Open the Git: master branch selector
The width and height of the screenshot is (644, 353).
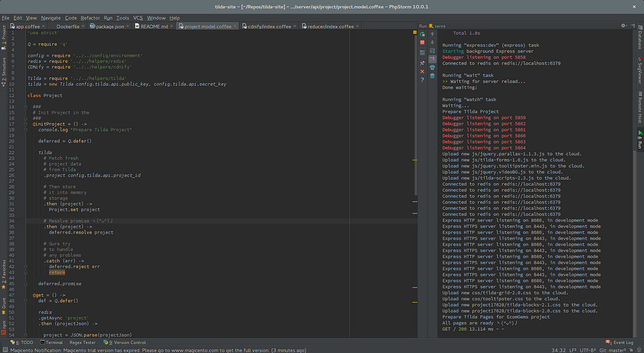tap(614, 350)
